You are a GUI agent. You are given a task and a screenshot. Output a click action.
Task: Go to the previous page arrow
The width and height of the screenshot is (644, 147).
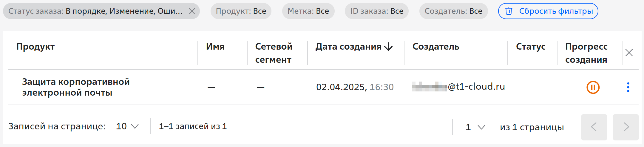point(594,127)
